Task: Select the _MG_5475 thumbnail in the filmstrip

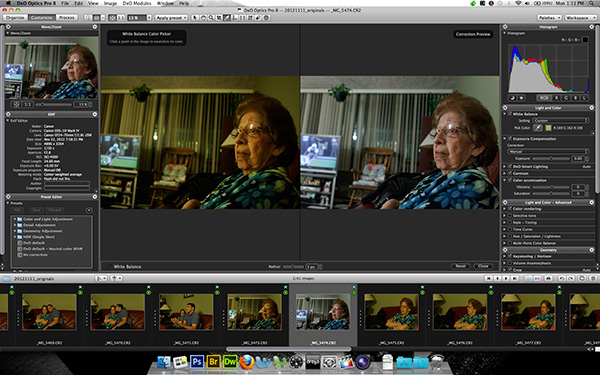Action: tap(391, 312)
